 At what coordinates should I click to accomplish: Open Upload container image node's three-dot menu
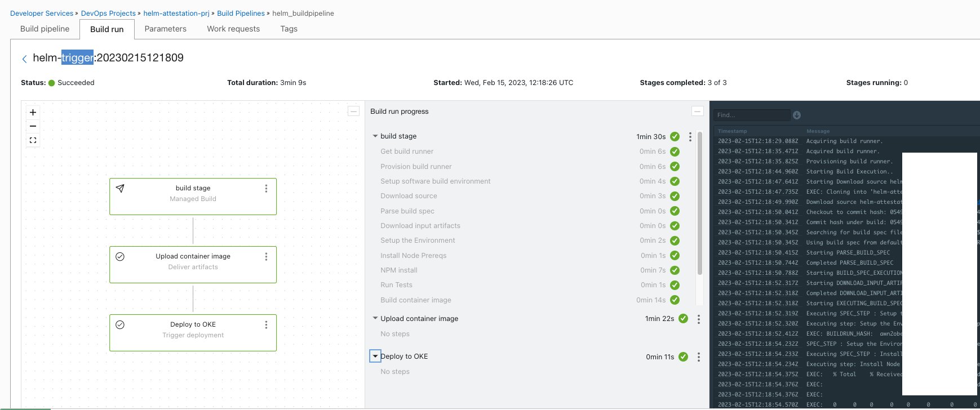pyautogui.click(x=266, y=257)
